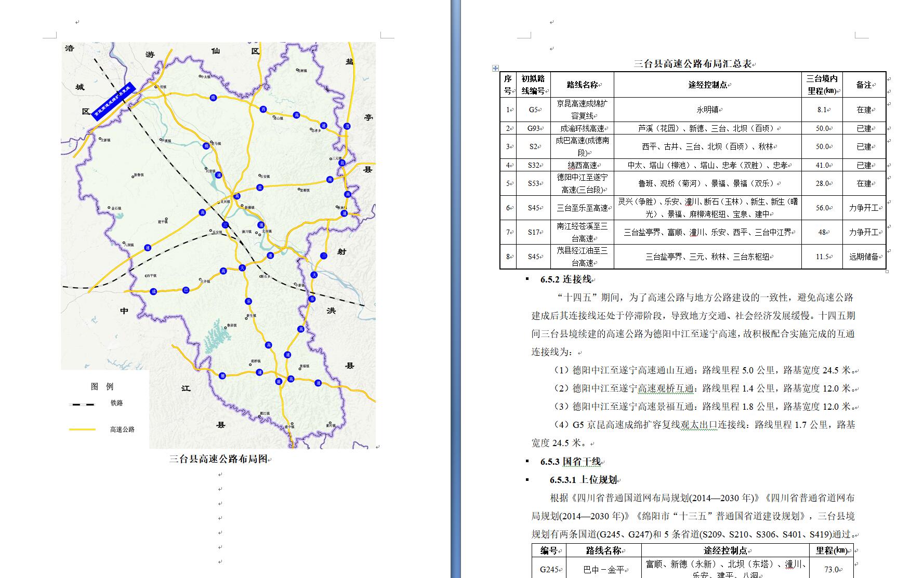Click the mileage value 8.1
The image size is (924, 578).
pyautogui.click(x=822, y=110)
